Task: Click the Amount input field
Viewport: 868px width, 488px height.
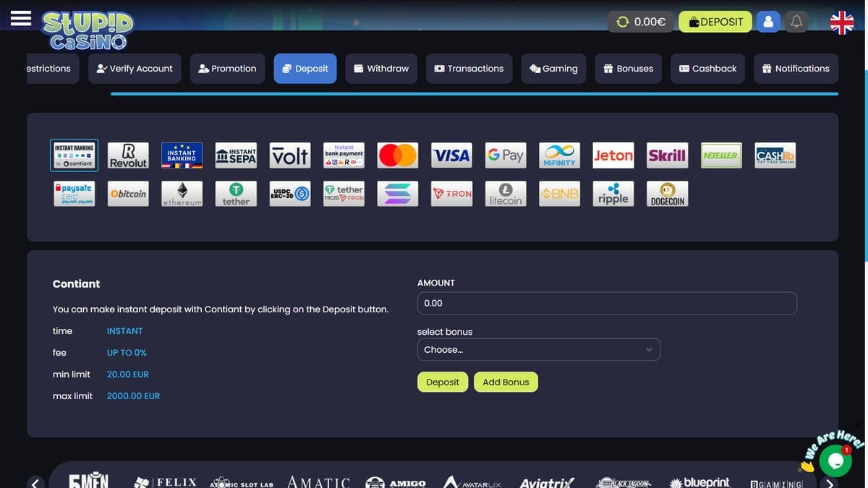Action: [x=607, y=303]
